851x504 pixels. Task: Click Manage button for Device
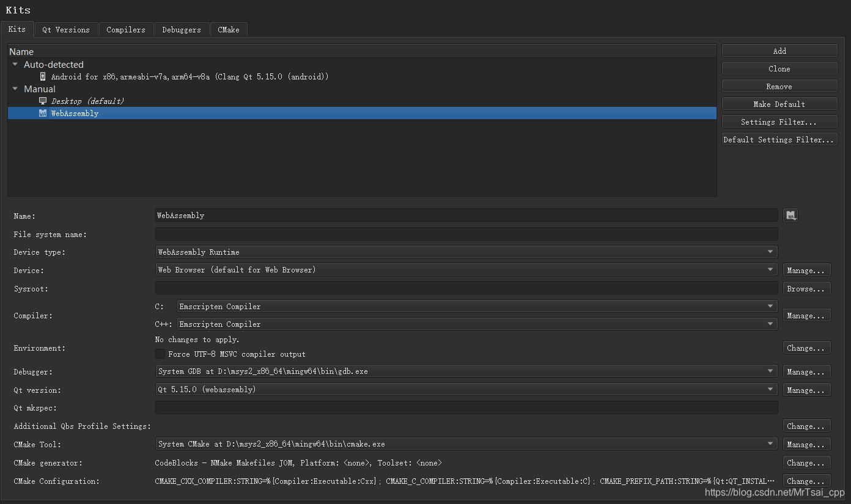point(807,270)
